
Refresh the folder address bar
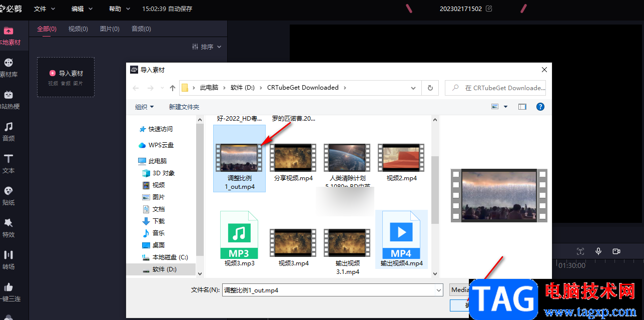430,88
